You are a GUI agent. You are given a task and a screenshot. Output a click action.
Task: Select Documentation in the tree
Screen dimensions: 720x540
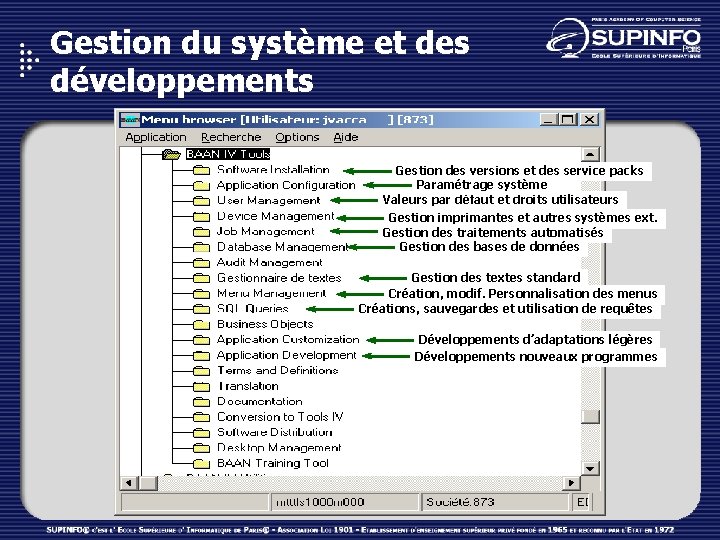(x=260, y=401)
